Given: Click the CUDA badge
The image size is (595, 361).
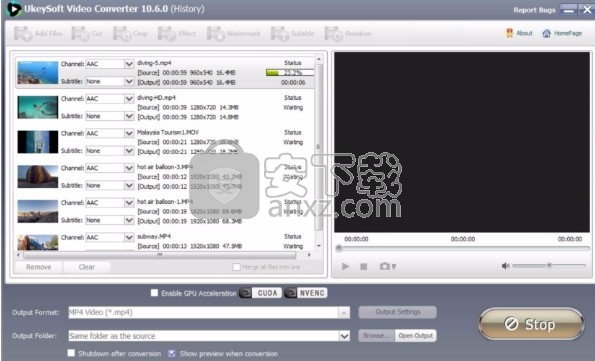Looking at the screenshot, I should click(x=260, y=293).
